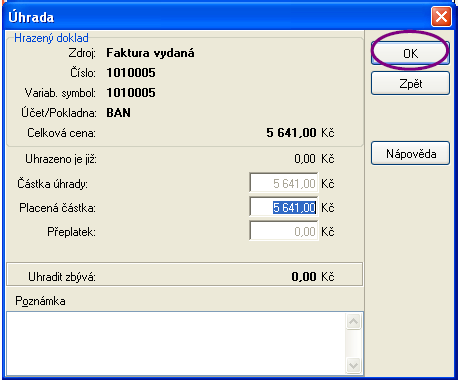
Task: Click the 'Přeplatek:' label
Action: 71,232
